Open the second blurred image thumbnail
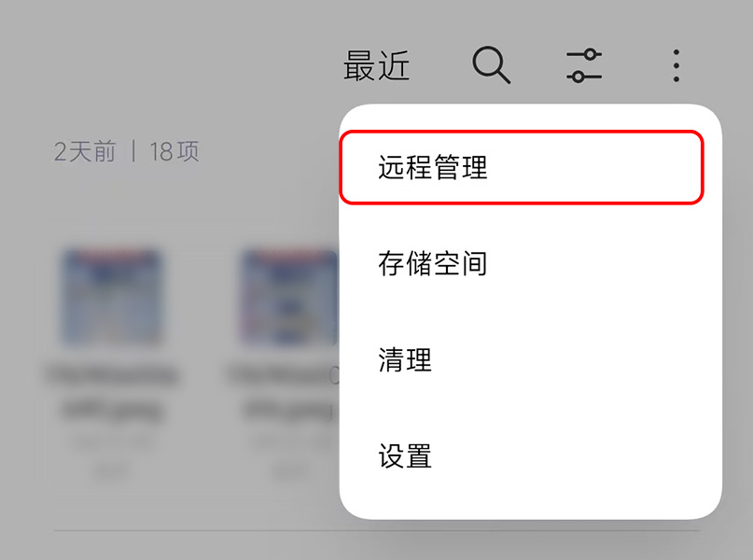 pyautogui.click(x=289, y=296)
